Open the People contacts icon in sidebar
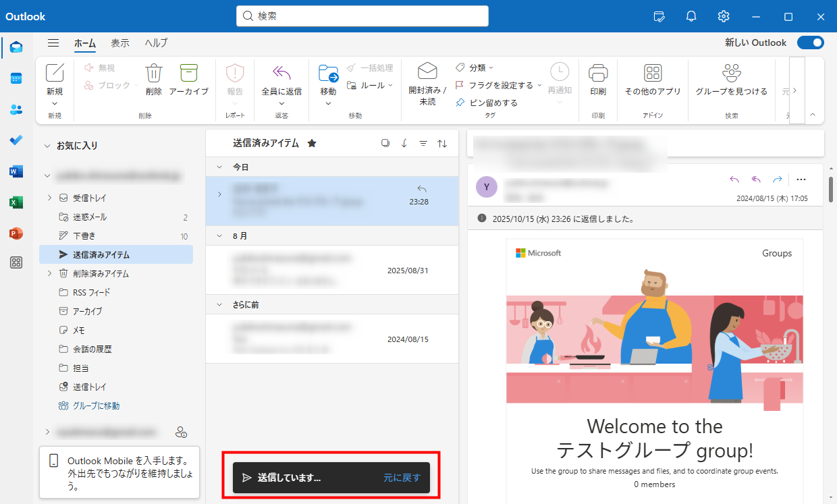 pos(16,109)
